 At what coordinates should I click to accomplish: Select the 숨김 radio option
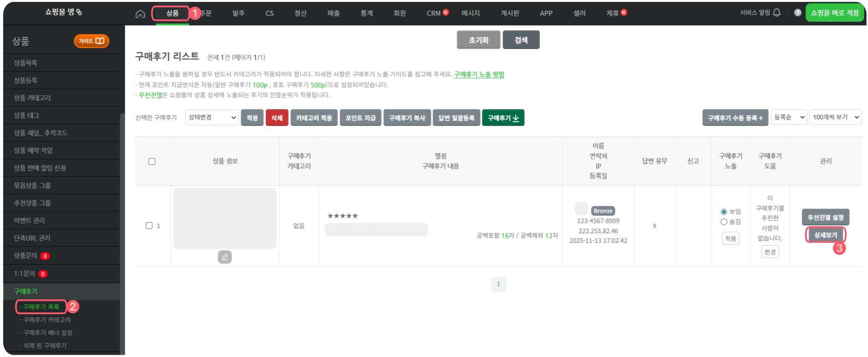tap(724, 222)
